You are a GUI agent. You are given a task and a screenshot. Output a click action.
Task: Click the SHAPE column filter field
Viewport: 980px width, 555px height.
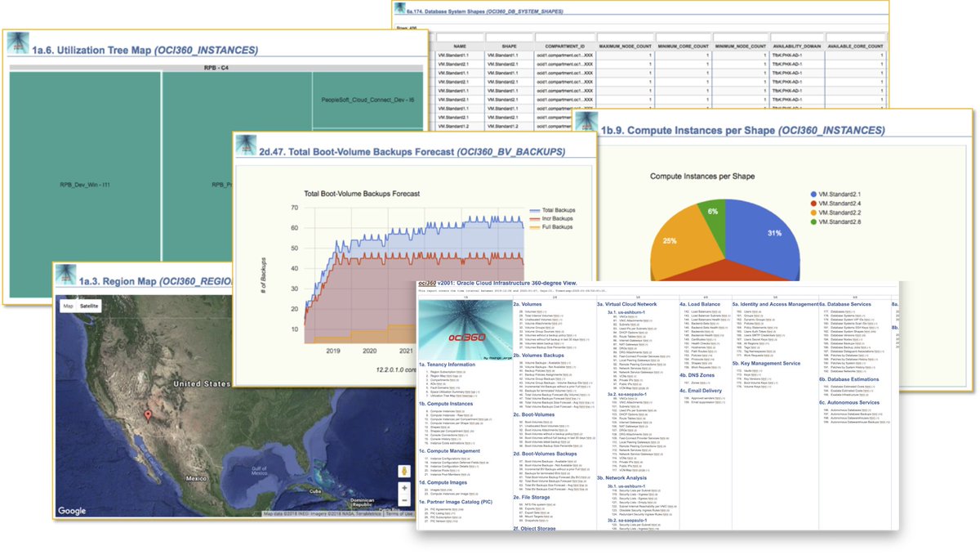click(x=509, y=37)
